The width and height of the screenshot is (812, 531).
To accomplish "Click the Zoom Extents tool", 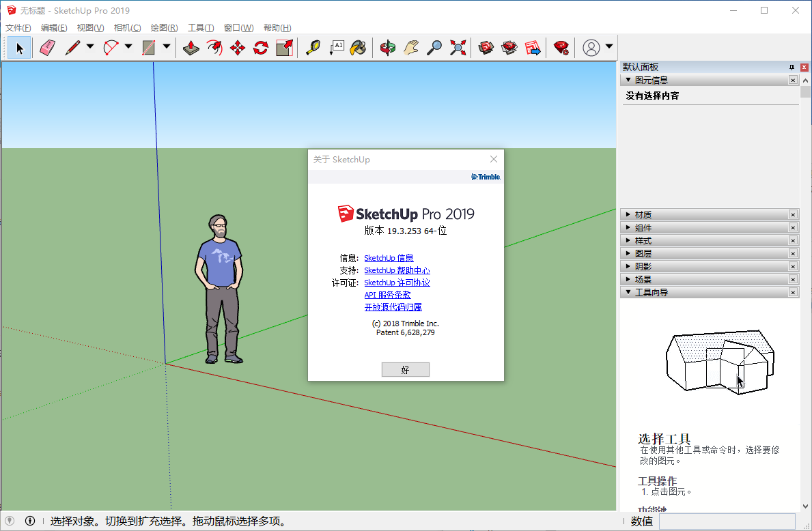I will (x=458, y=48).
